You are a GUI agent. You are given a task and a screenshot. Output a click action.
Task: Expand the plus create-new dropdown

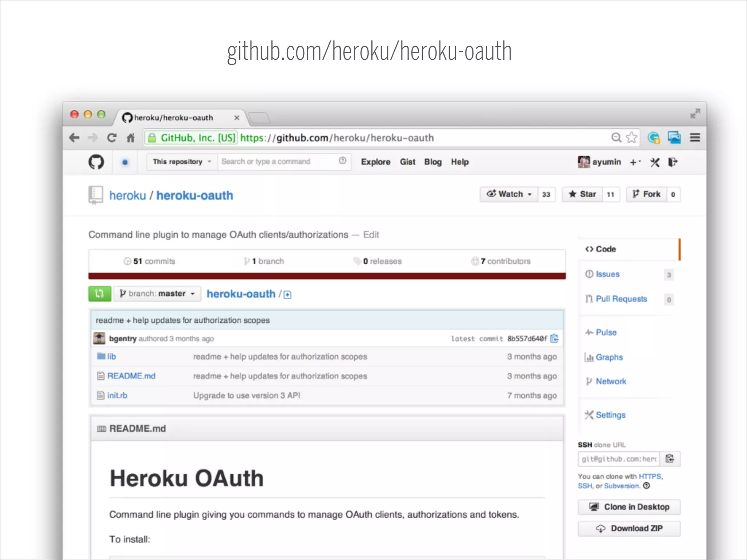point(635,162)
